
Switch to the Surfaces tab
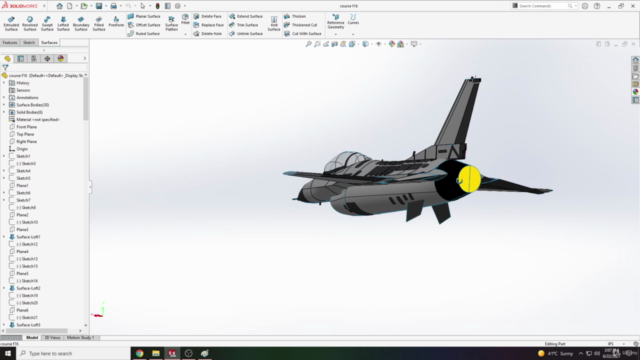coord(49,42)
